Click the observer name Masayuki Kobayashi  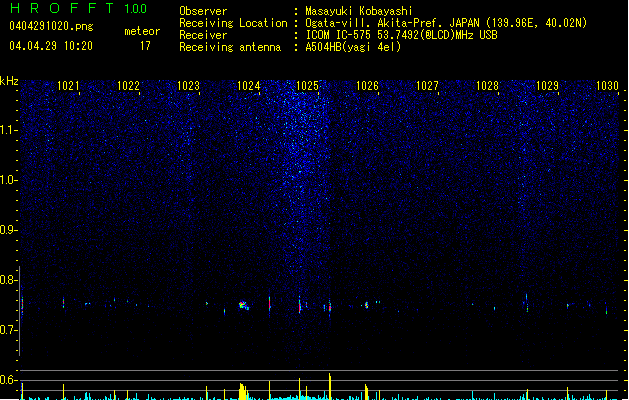(x=359, y=11)
